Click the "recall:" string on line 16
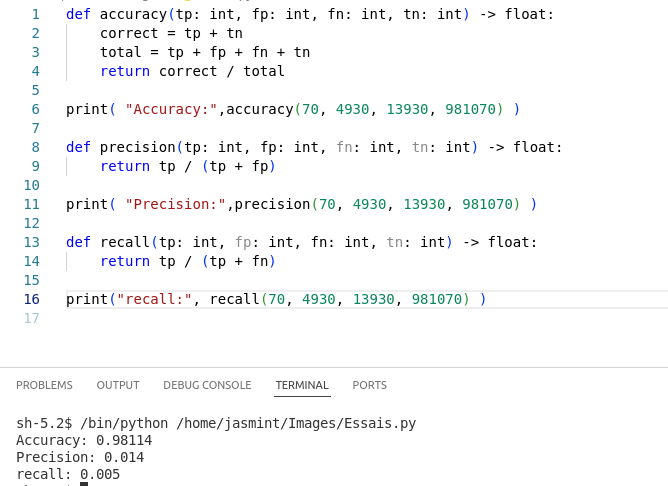The image size is (668, 486). coord(154,299)
